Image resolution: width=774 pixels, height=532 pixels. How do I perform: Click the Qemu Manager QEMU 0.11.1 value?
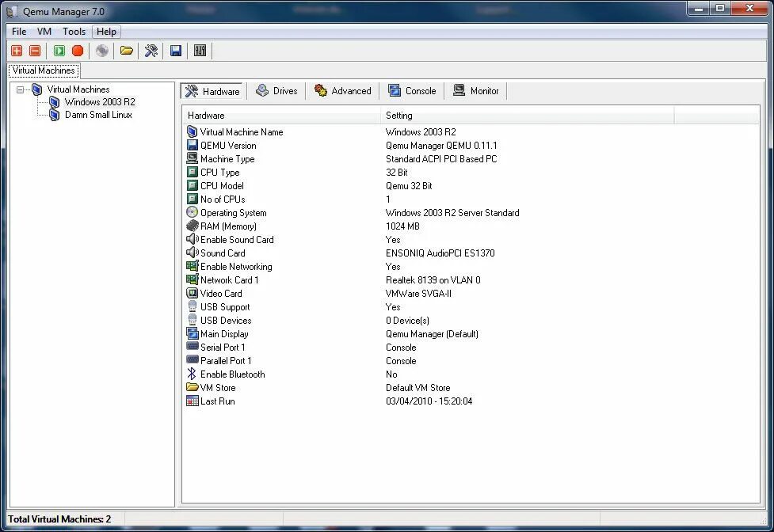point(441,146)
